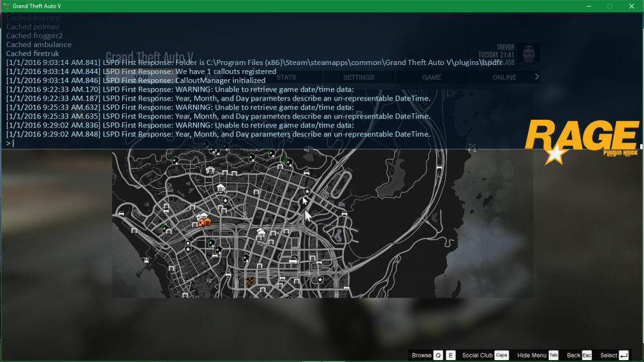Select the police badge beside the mouse cursor

[307, 191]
